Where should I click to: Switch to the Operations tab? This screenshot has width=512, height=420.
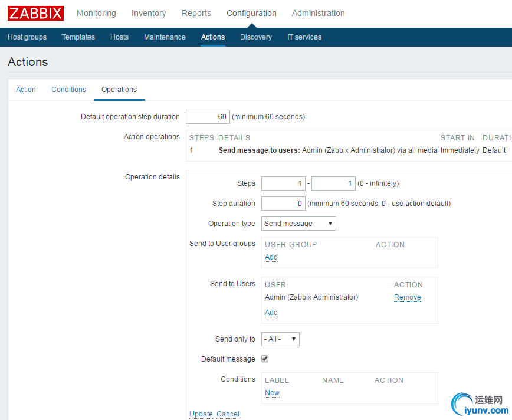point(119,90)
